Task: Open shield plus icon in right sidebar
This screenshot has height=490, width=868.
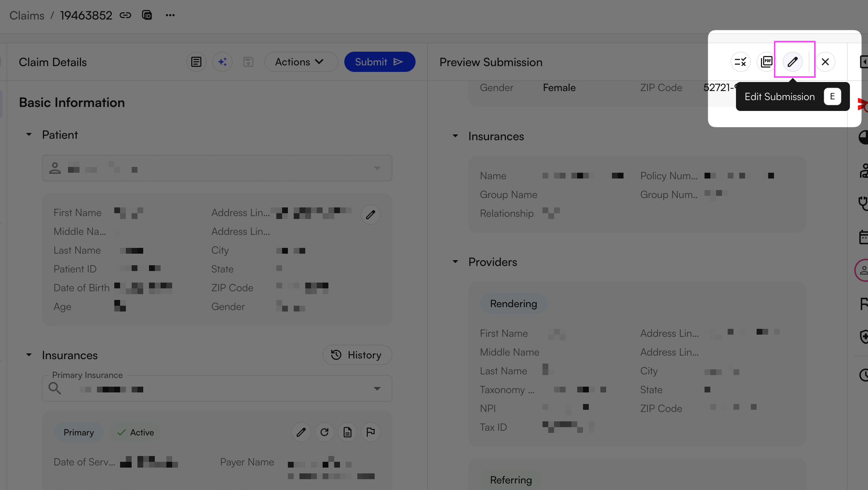Action: [864, 336]
